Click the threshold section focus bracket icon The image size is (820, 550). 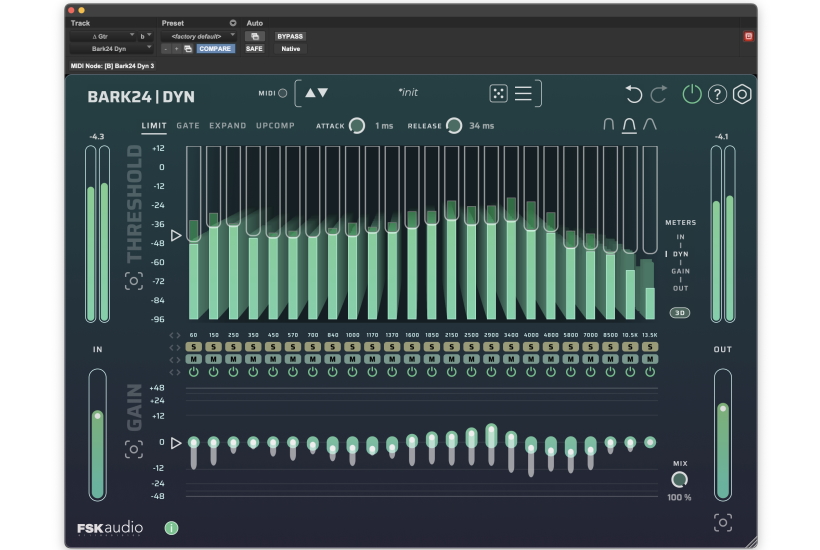coord(134,281)
